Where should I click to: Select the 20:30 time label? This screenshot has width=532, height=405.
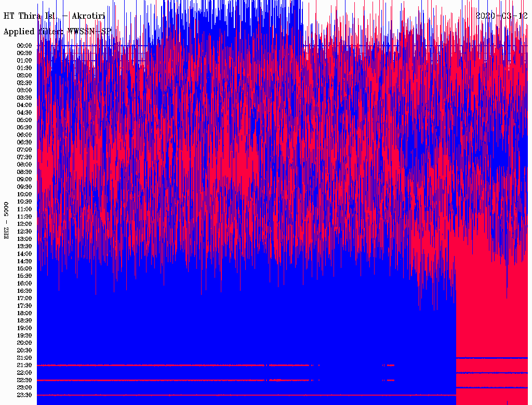tap(24, 350)
